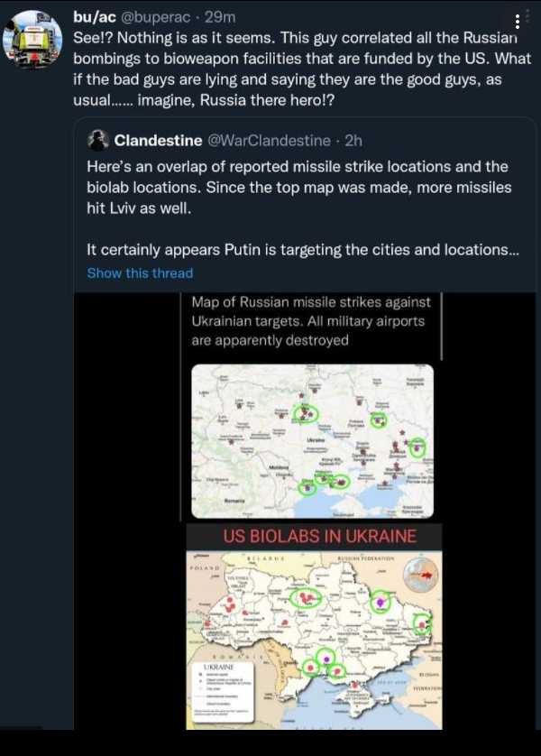Open bu/ac profile avatar

(x=32, y=40)
